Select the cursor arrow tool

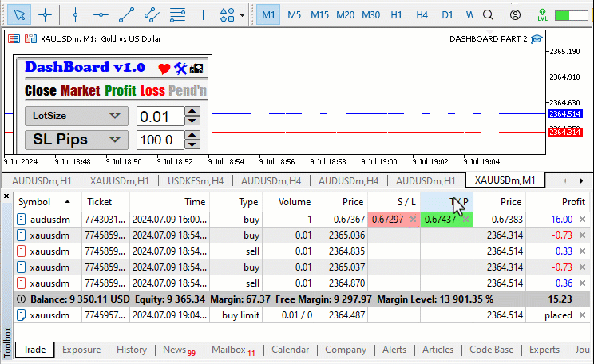(x=19, y=15)
